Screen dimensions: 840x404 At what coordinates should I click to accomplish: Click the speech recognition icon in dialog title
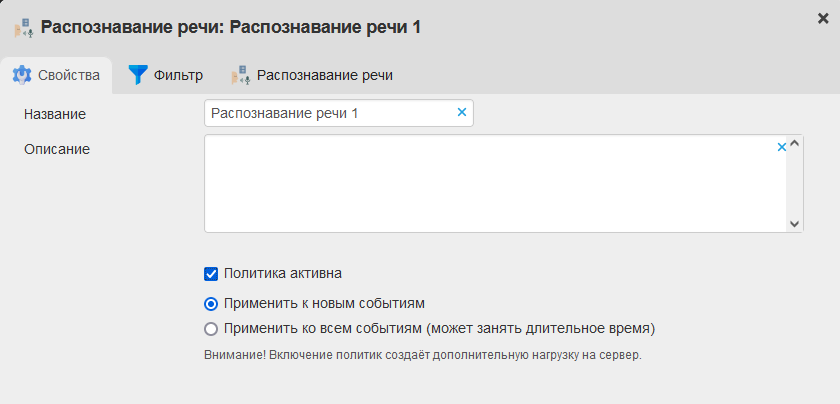(23, 27)
